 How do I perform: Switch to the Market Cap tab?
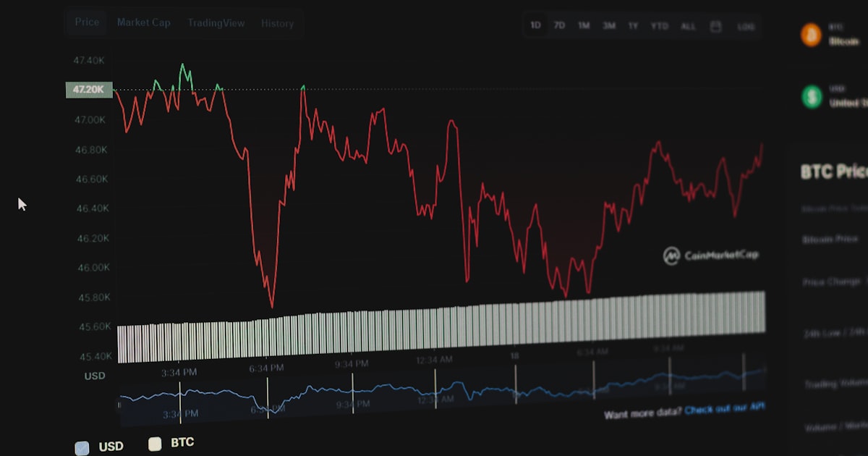click(144, 22)
